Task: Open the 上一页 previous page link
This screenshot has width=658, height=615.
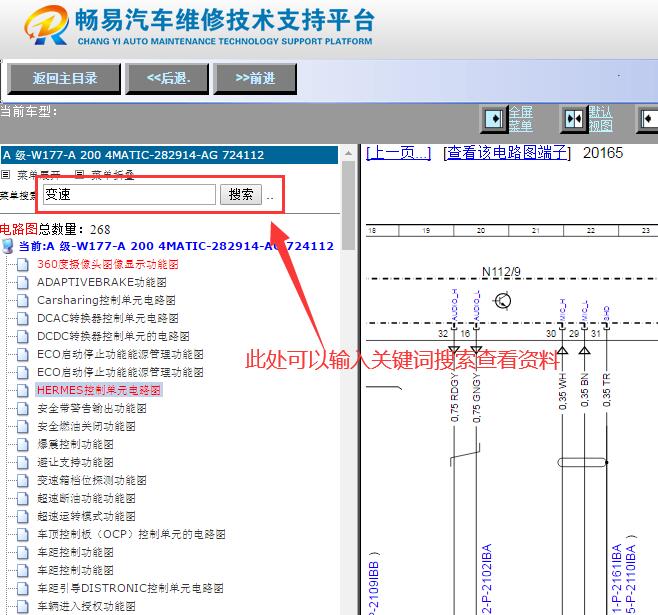Action: pos(399,153)
